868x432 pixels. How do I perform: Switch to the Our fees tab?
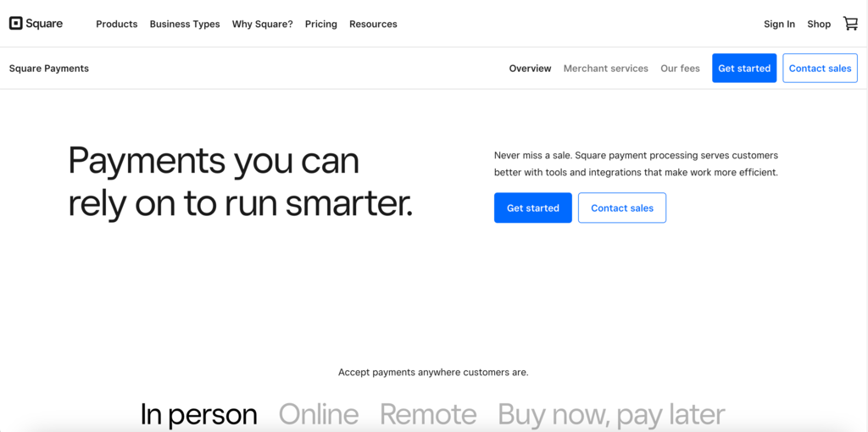[680, 68]
